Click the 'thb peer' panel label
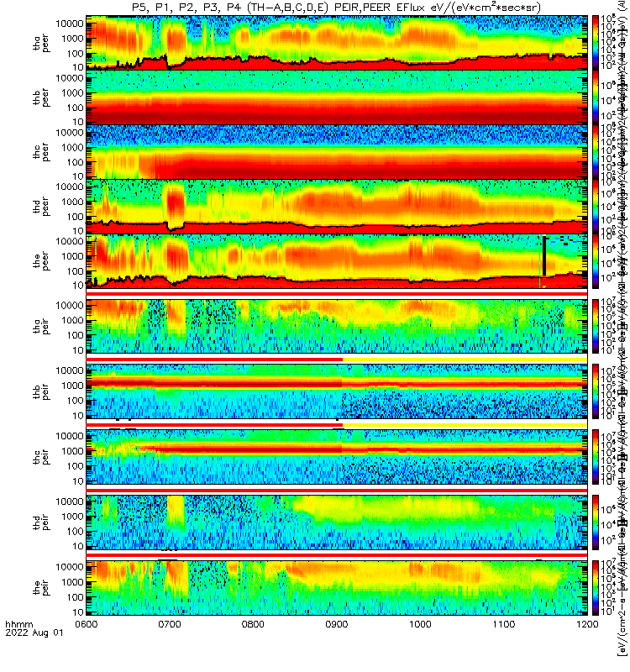 point(41,97)
